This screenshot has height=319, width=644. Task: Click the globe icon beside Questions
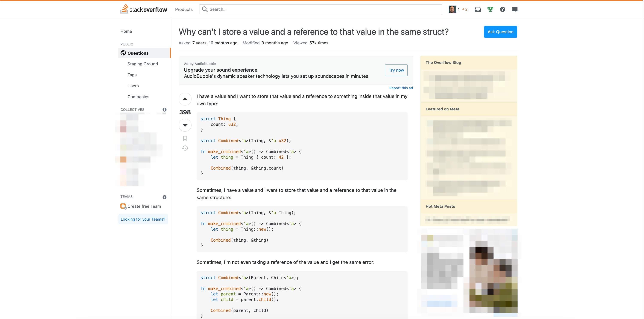click(x=123, y=53)
